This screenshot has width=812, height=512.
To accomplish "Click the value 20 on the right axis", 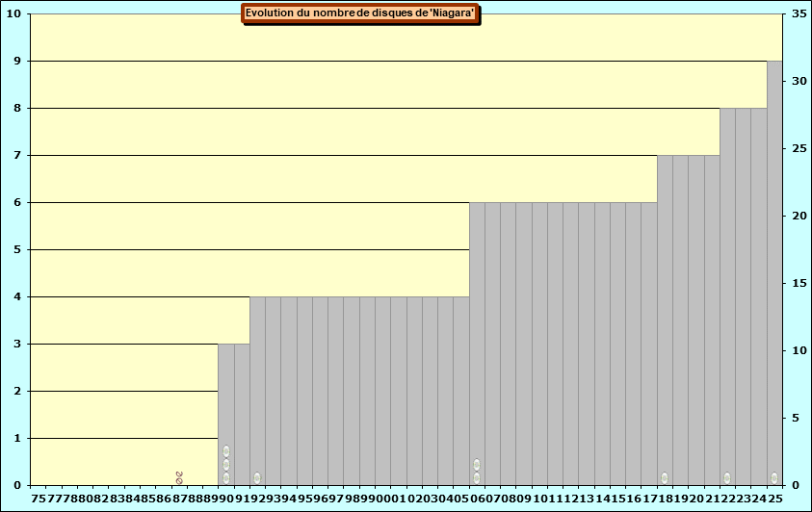I will click(799, 217).
